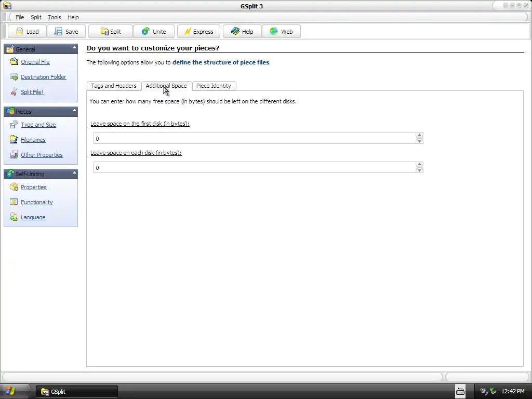Viewport: 532px width, 399px height.
Task: Click the Pieces section header icon
Action: [x=10, y=111]
